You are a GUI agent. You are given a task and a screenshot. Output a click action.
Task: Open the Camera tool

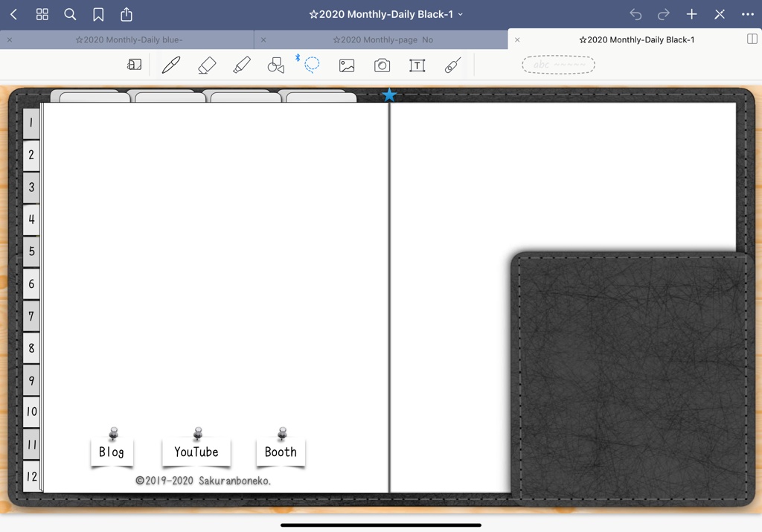click(382, 65)
